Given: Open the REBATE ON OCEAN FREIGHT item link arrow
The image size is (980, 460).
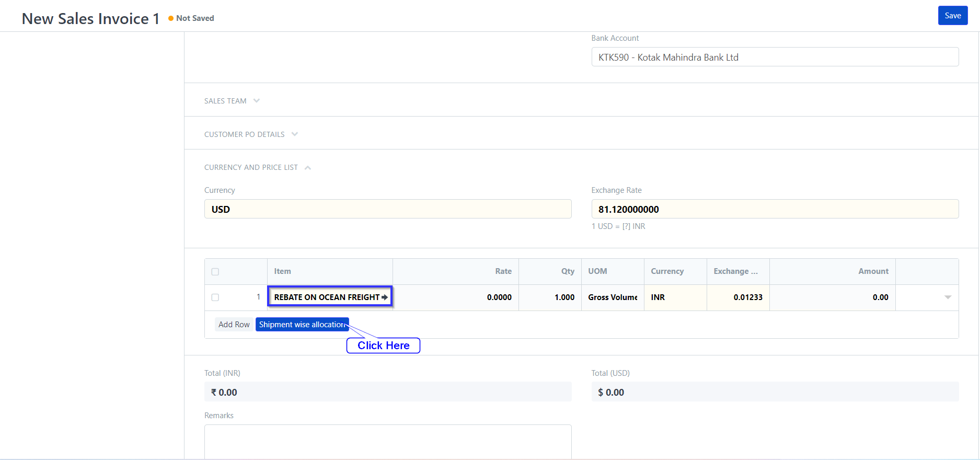Looking at the screenshot, I should pos(385,297).
